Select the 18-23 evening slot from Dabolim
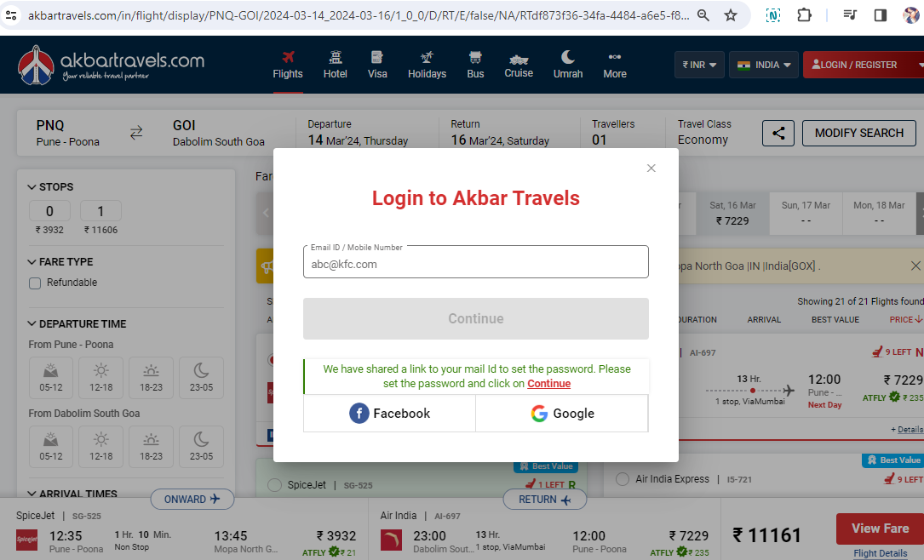Viewport: 924px width, 560px height. click(x=151, y=446)
